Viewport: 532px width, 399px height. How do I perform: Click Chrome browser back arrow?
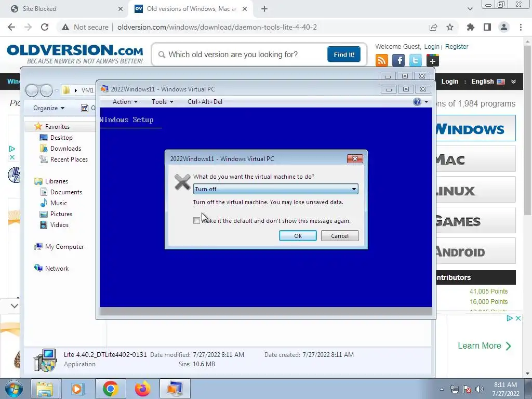pos(11,27)
